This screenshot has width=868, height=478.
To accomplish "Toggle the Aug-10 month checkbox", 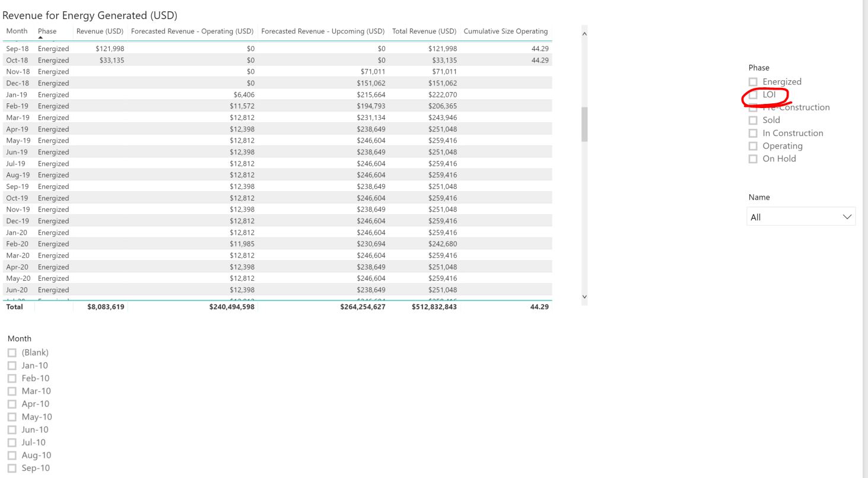I will point(12,455).
